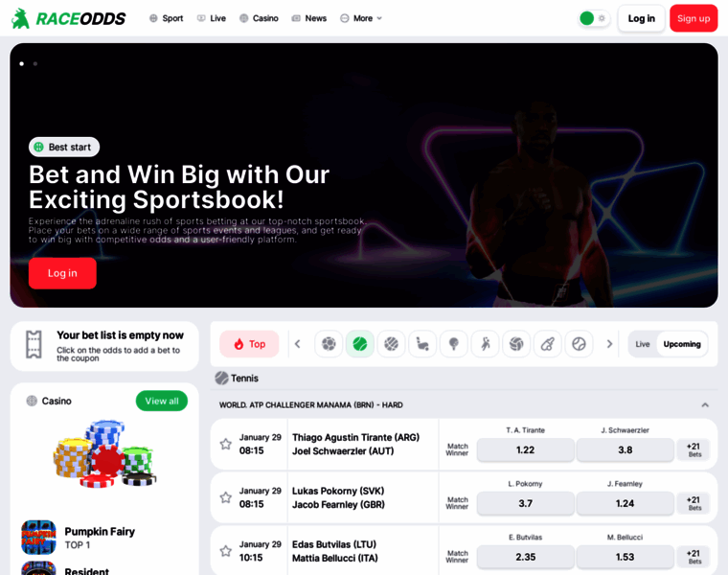Open the Casino navigation item
This screenshot has height=575, width=728.
tap(259, 18)
